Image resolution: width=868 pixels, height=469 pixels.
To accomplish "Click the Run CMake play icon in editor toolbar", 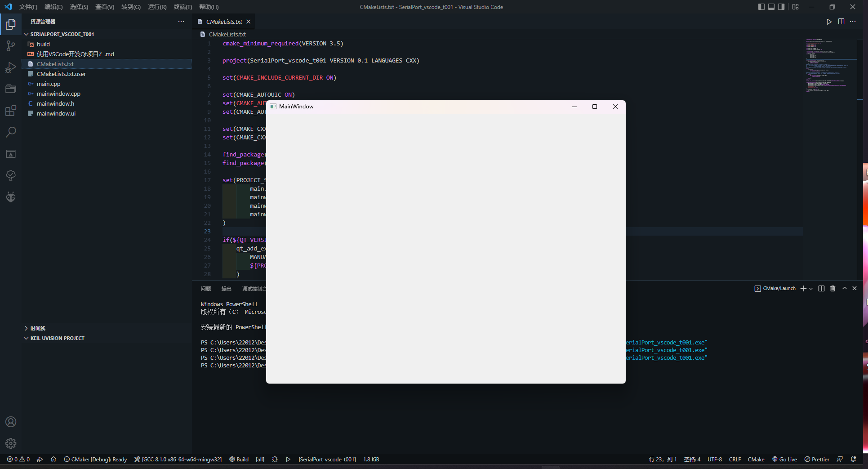I will pos(829,22).
